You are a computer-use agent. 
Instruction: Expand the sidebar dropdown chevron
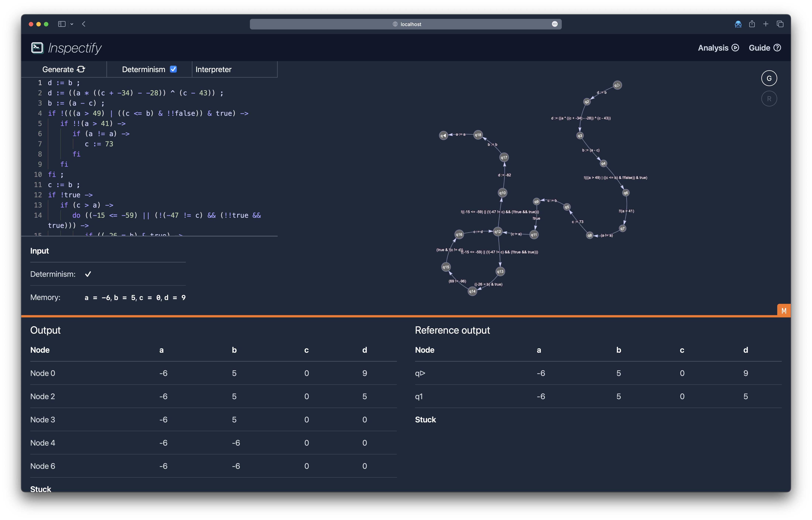72,24
